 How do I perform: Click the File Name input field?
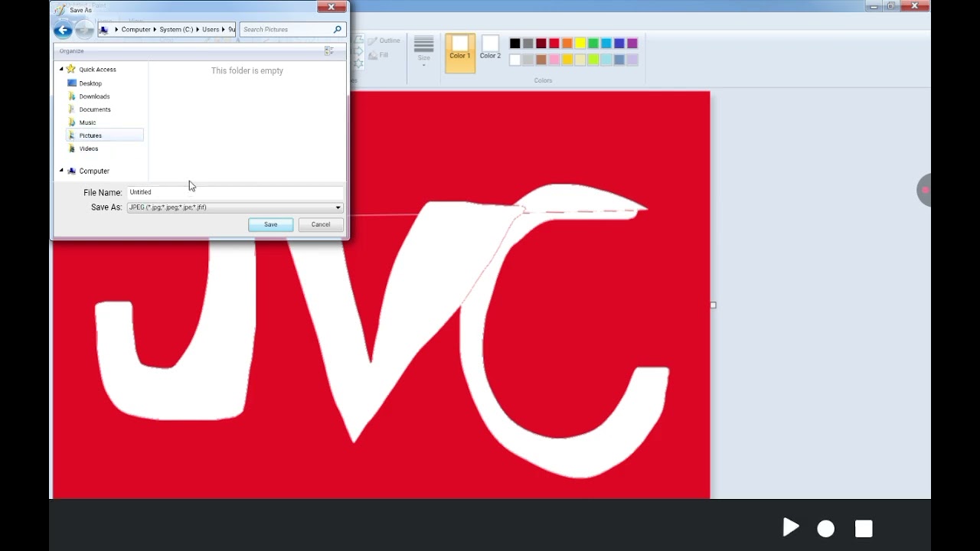(234, 192)
